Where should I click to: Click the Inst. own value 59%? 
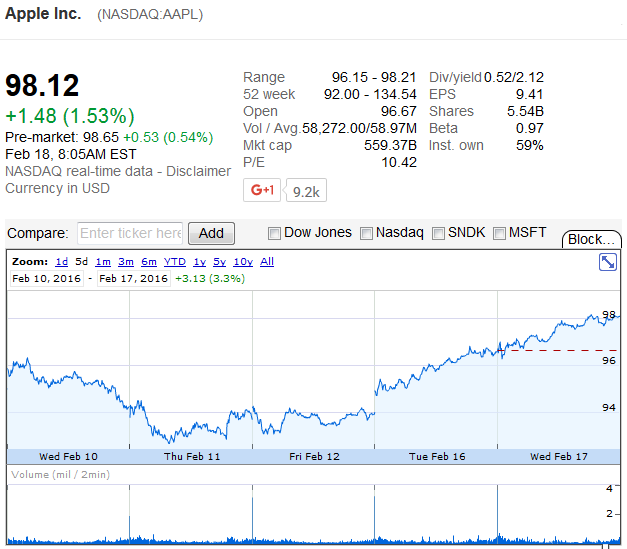[x=529, y=145]
